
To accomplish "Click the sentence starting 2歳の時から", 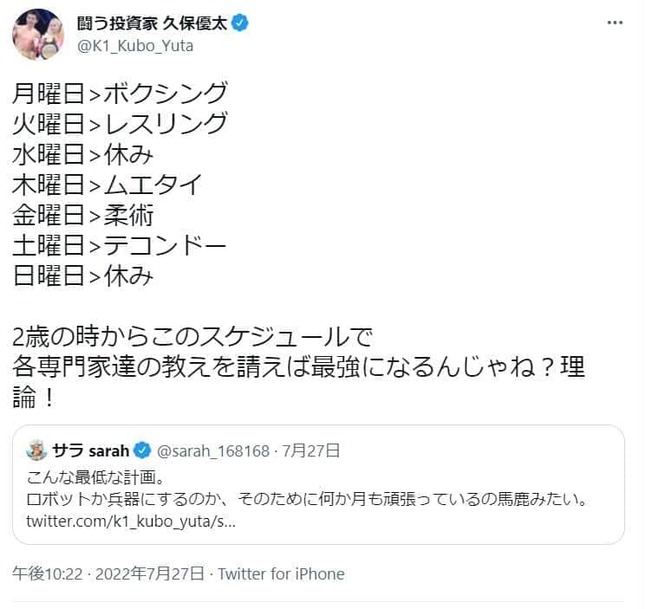I will pos(212,336).
